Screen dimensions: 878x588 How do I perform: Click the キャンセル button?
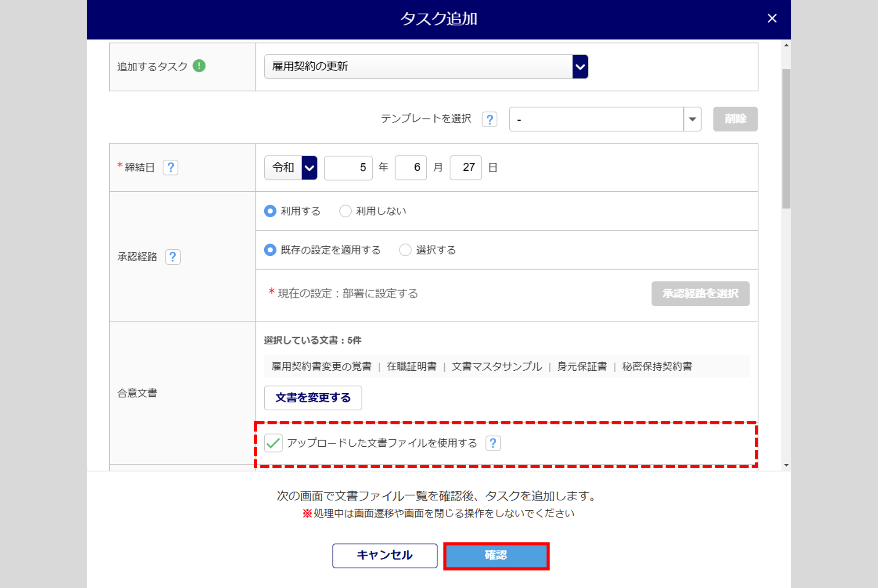point(385,555)
